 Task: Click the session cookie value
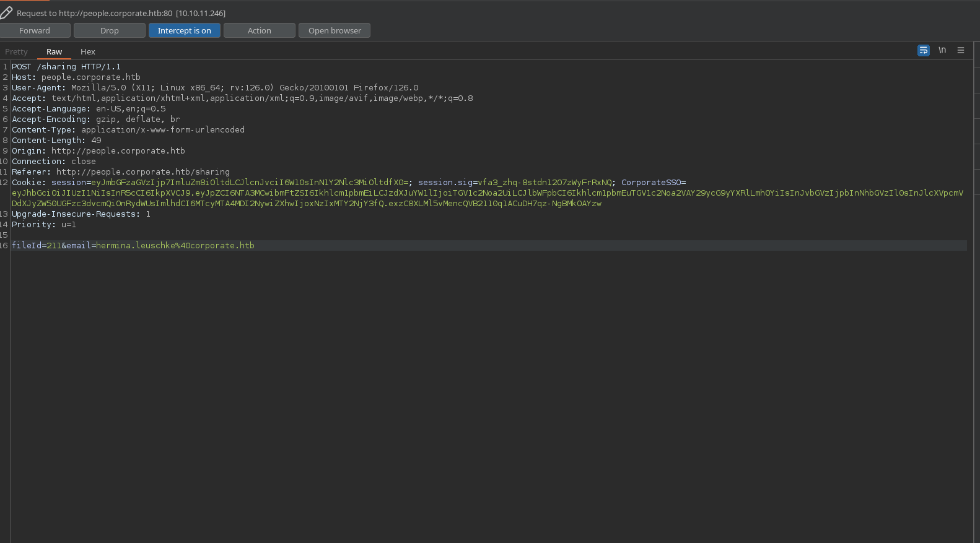(250, 182)
